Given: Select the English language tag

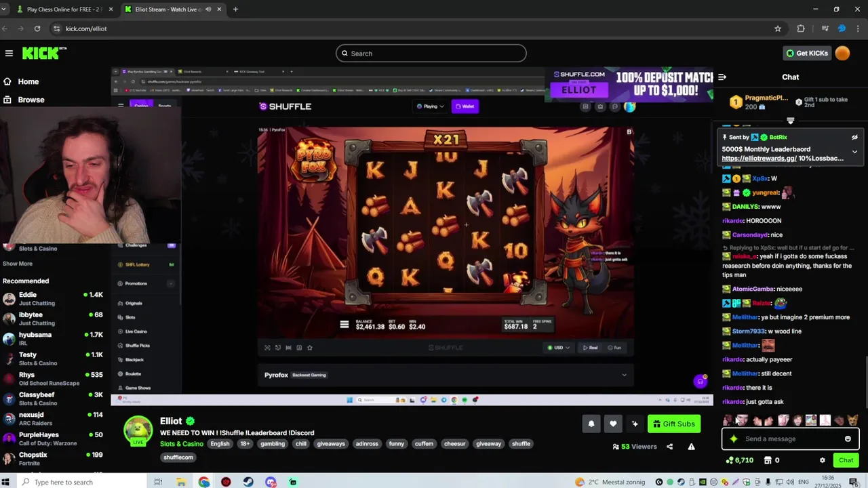Looking at the screenshot, I should click(220, 444).
